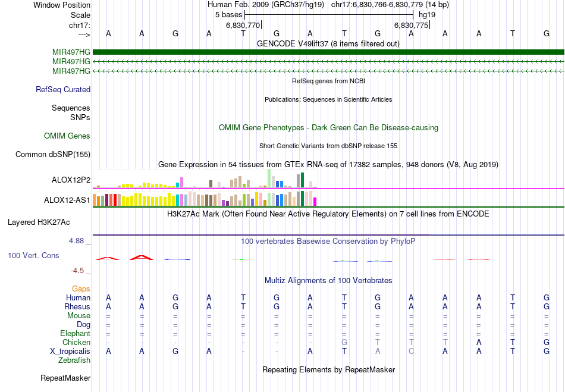565x392 pixels.
Task: Open 100 vertebrates Basewise Conservation title
Action: coord(328,242)
